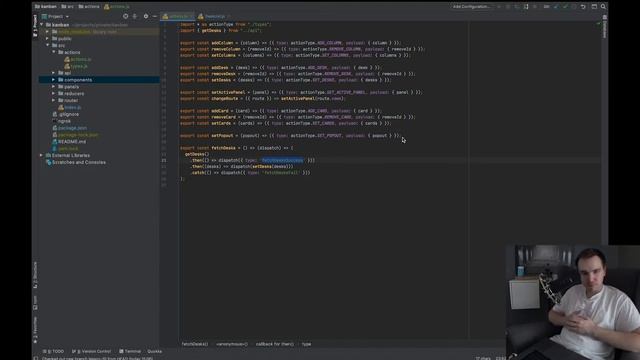640x360 pixels.
Task: Click the status bar branch checkout message
Action: (x=97, y=358)
